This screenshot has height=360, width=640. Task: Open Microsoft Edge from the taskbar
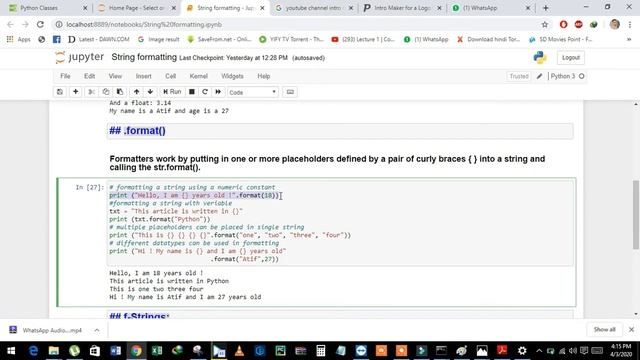33,351
